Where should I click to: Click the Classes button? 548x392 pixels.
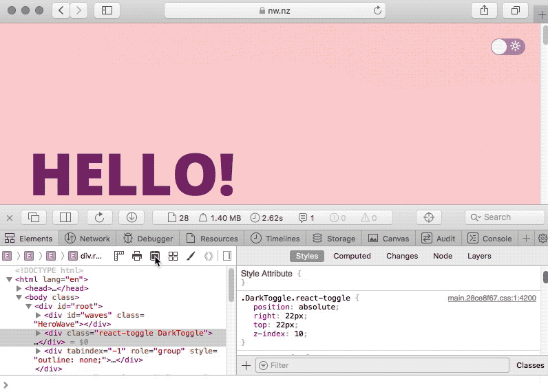[529, 365]
